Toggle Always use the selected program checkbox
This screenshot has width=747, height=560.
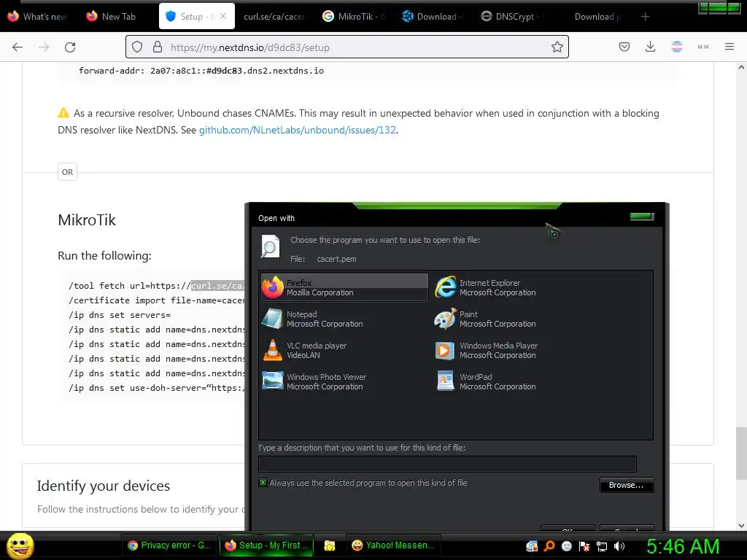tap(263, 483)
